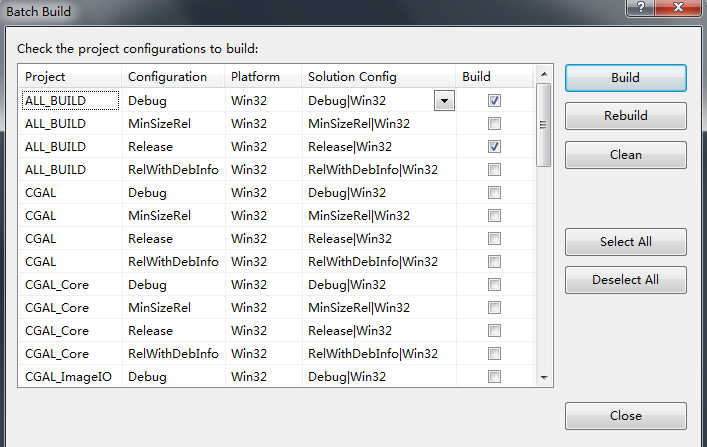
Task: Click RelWithDebInfo|Win32 solution config of CGAL_Core
Action: click(x=379, y=354)
